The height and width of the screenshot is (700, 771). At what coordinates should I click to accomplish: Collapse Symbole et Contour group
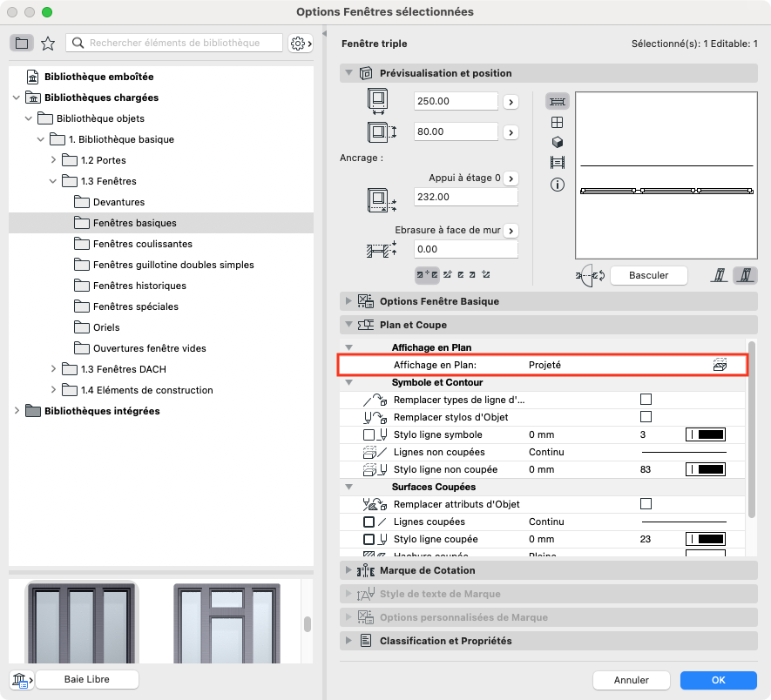pos(348,382)
